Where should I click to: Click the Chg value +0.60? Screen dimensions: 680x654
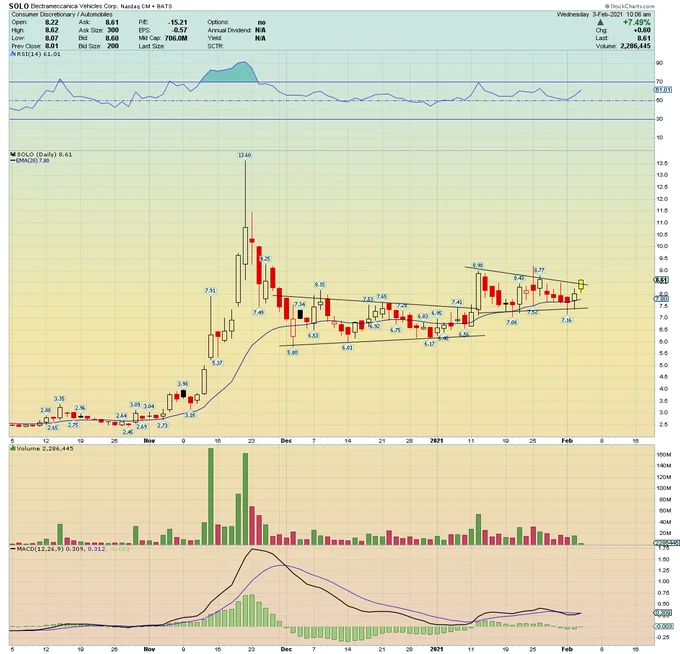coord(642,30)
